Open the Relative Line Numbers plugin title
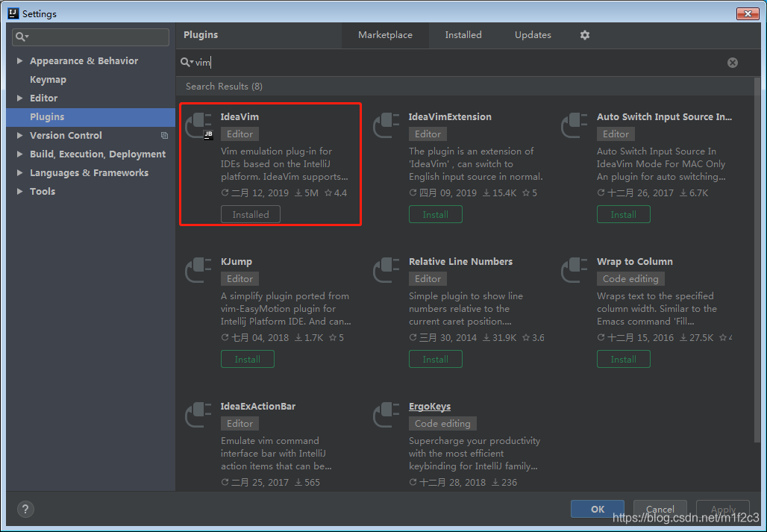The image size is (767, 532). click(x=461, y=262)
